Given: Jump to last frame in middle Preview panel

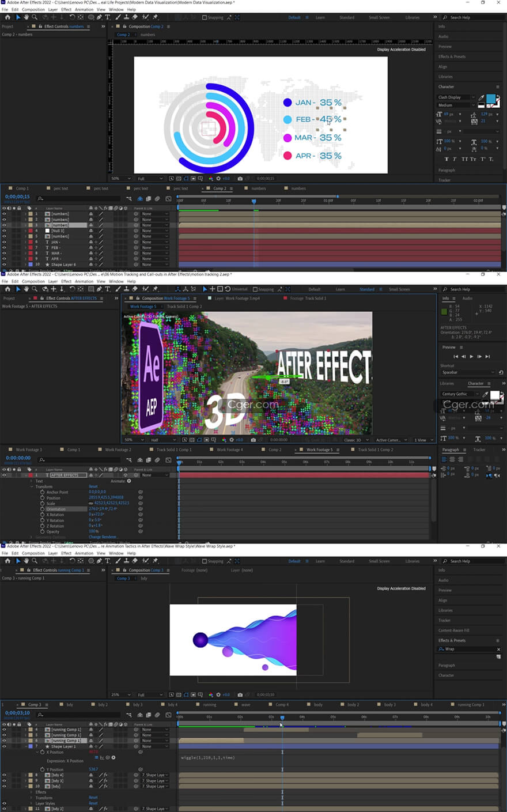Looking at the screenshot, I should (x=487, y=357).
